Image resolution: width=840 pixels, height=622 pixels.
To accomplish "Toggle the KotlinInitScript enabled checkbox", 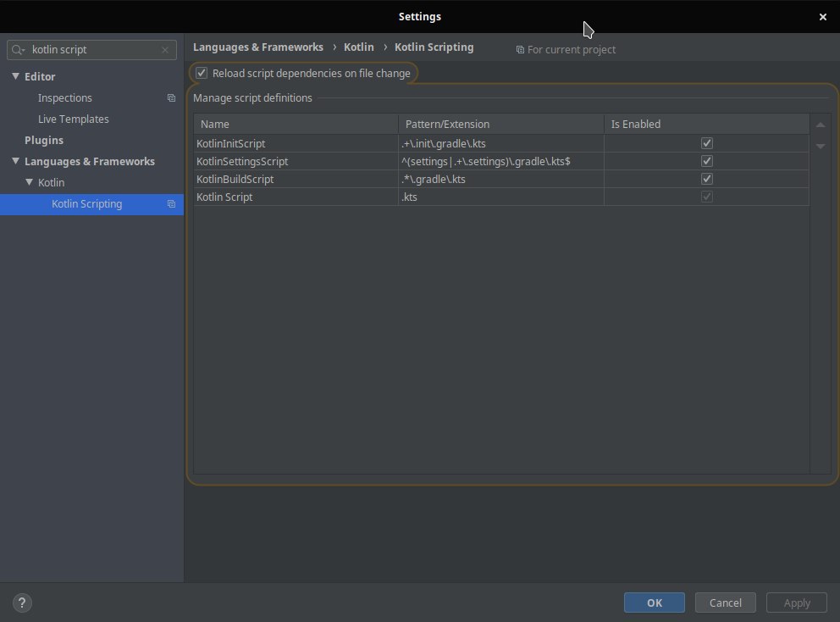I will point(706,143).
